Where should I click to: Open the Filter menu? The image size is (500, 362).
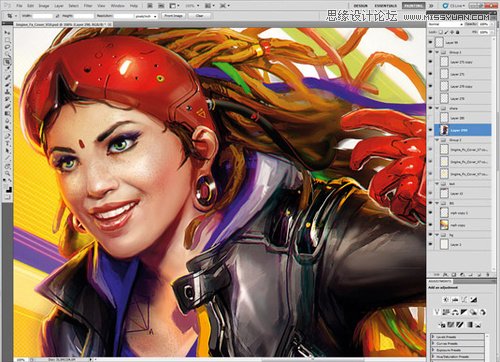88,6
